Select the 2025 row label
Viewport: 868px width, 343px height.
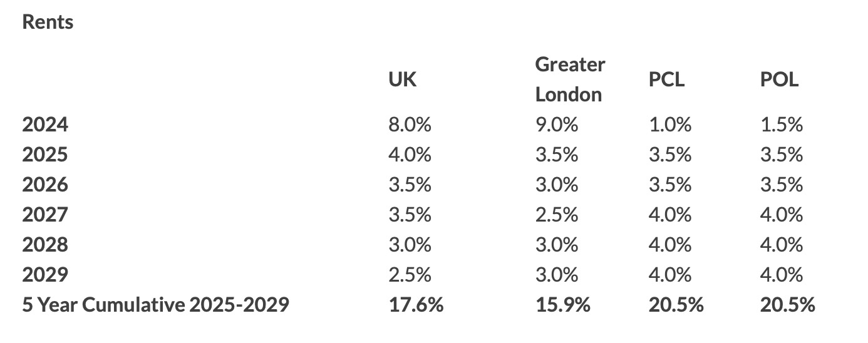[45, 155]
